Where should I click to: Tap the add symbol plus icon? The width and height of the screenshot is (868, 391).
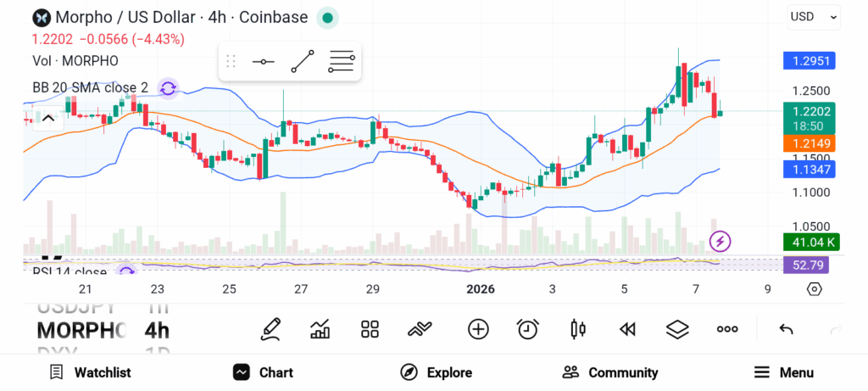(x=478, y=329)
